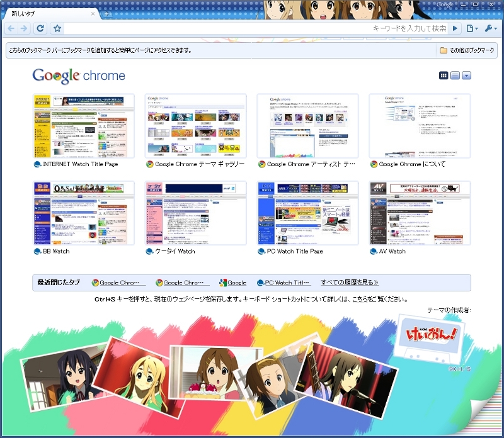Click the Chrome favicon beside Google Chrome について
This screenshot has width=504, height=438.
click(x=374, y=164)
